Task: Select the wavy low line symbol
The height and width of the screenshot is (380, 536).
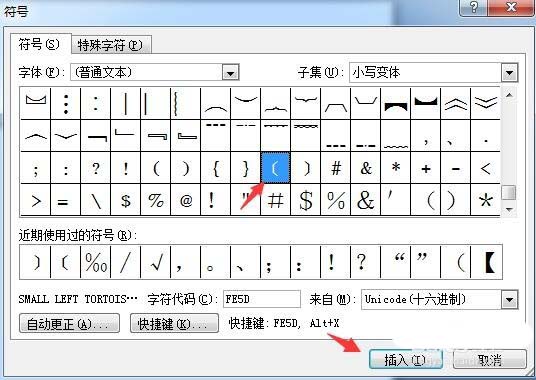Action: click(396, 135)
